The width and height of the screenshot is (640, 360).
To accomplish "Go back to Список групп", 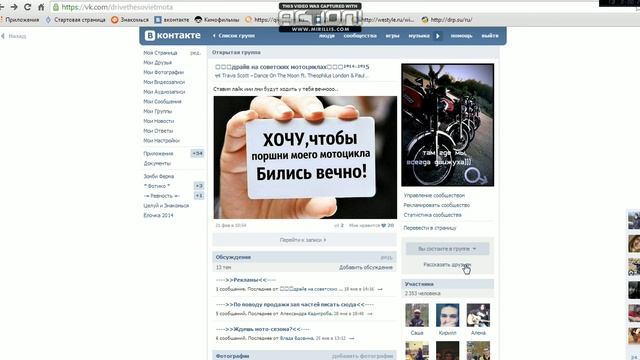I will pos(233,36).
